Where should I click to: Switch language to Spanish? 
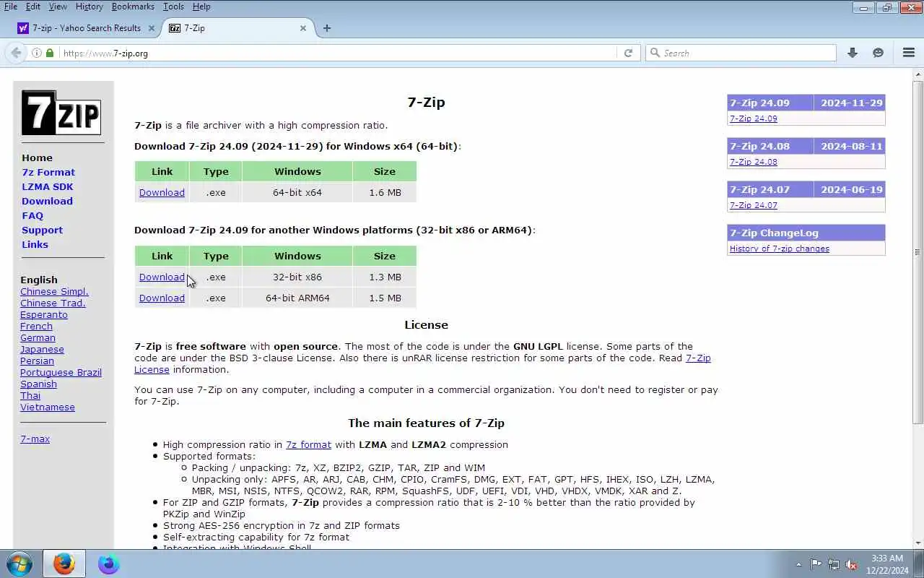tap(38, 384)
